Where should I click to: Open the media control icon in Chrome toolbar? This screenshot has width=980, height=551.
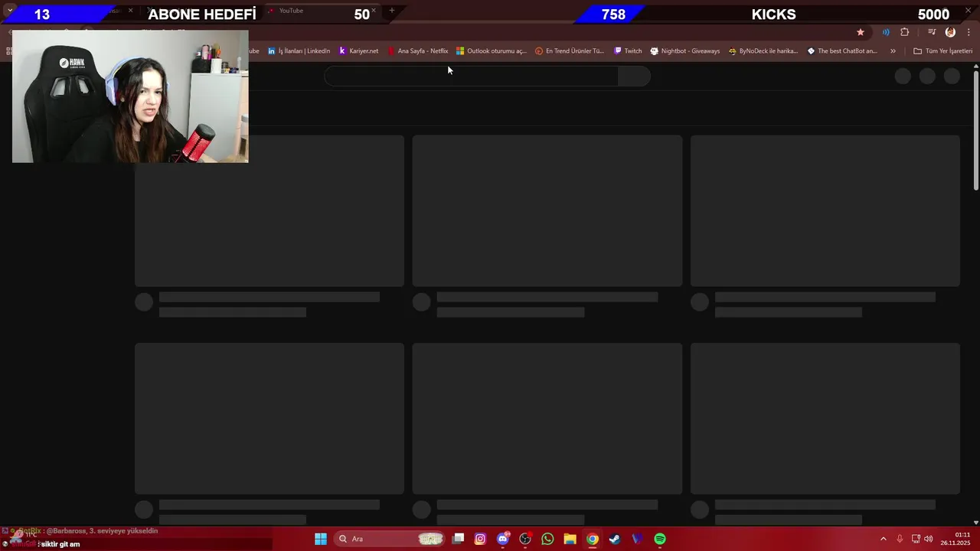[x=932, y=32]
